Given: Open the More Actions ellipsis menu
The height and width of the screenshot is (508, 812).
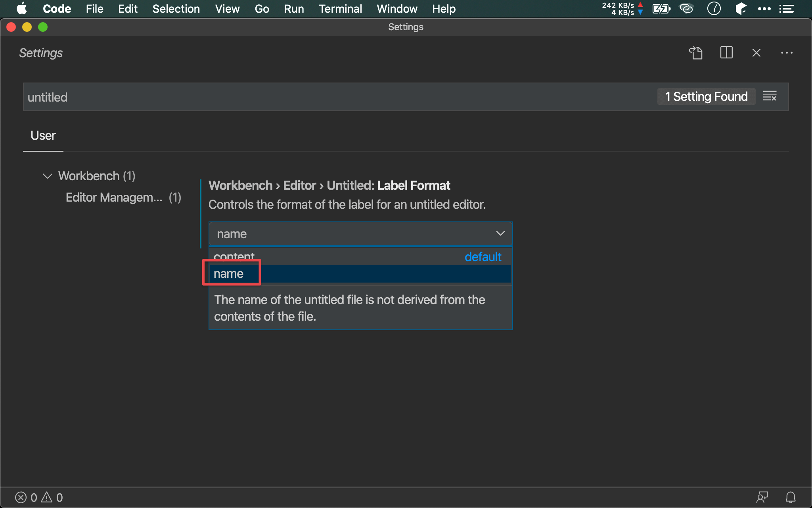Looking at the screenshot, I should 787,53.
